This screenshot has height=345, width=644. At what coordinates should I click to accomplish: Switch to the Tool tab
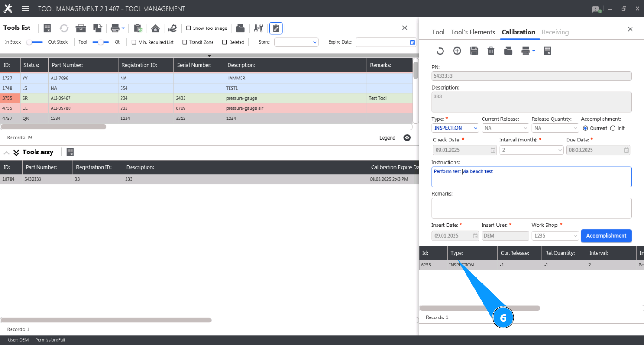click(x=438, y=32)
